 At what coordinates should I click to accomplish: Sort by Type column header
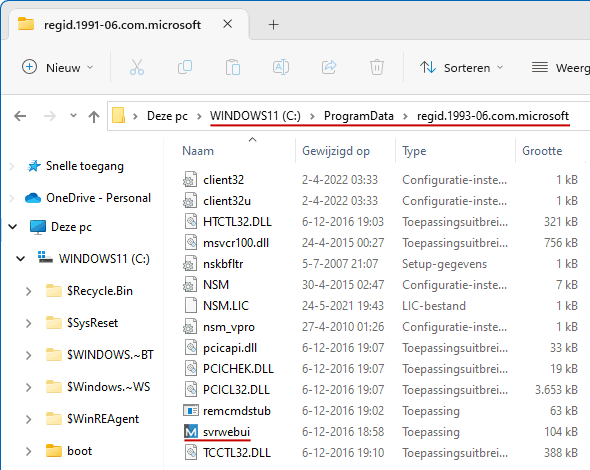point(414,151)
